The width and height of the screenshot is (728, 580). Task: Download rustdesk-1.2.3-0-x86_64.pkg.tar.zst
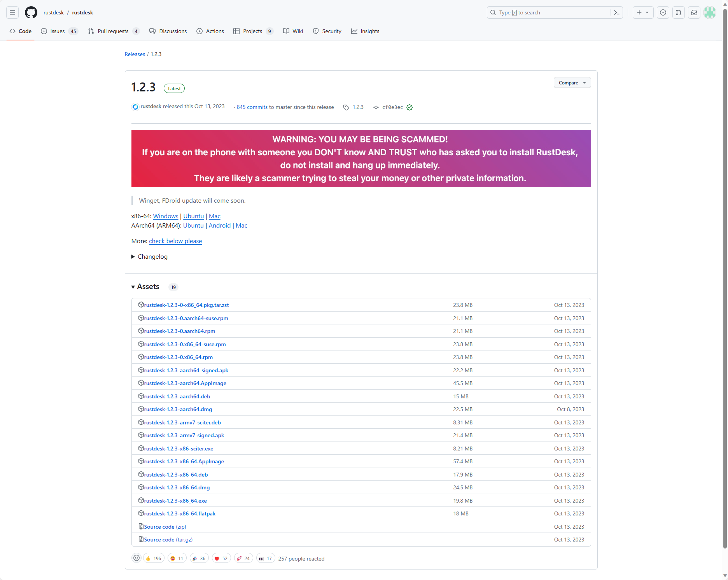[x=186, y=305]
